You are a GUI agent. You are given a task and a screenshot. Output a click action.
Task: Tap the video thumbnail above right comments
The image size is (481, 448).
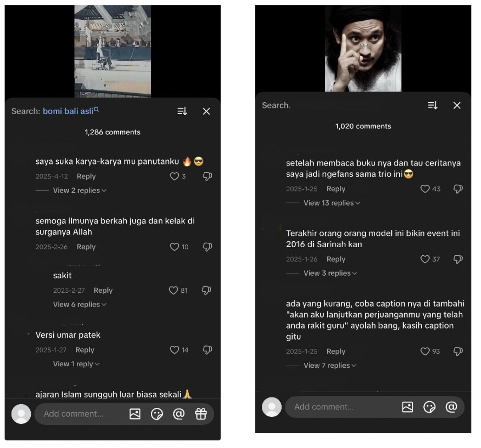363,48
